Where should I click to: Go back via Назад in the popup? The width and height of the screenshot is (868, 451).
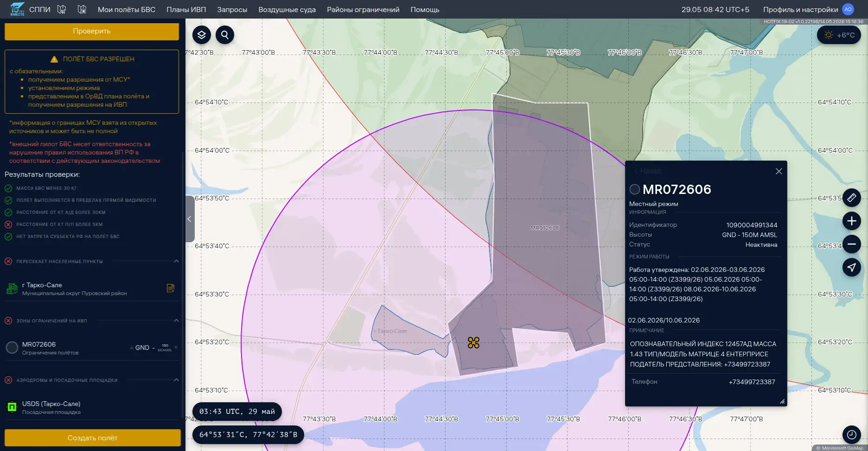tap(648, 171)
